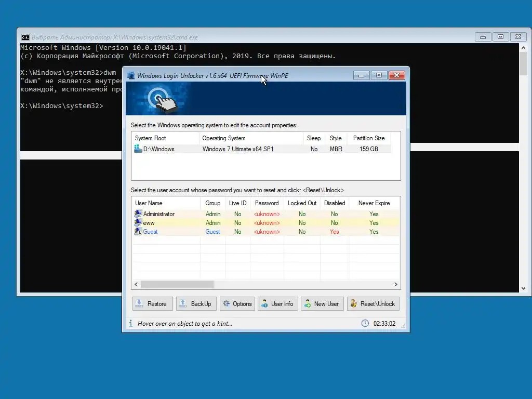
Task: Select the eww user name
Action: coord(149,222)
